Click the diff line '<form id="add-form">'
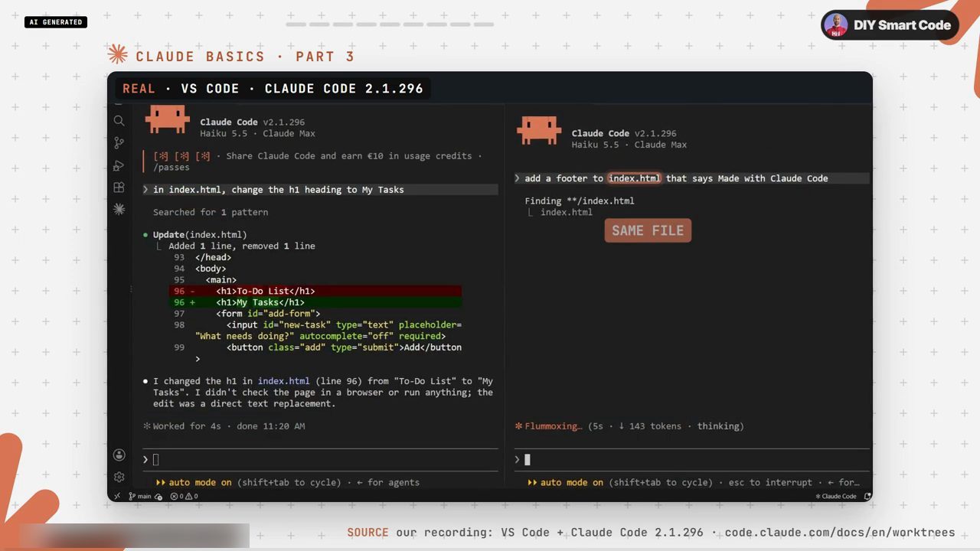980x551 pixels. click(x=268, y=314)
